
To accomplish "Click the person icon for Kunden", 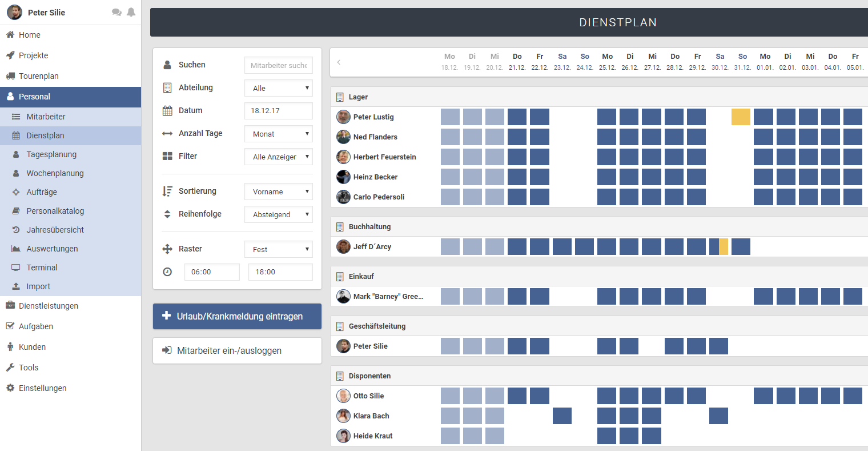I will tap(10, 347).
